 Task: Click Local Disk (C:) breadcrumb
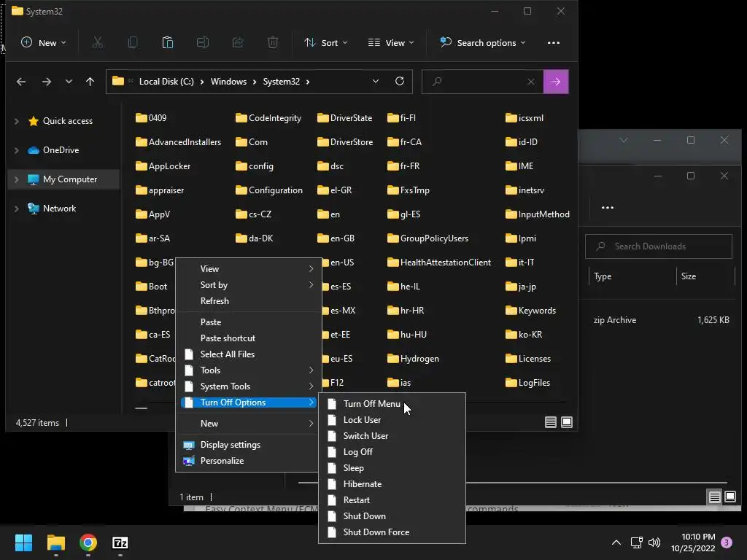coord(166,82)
